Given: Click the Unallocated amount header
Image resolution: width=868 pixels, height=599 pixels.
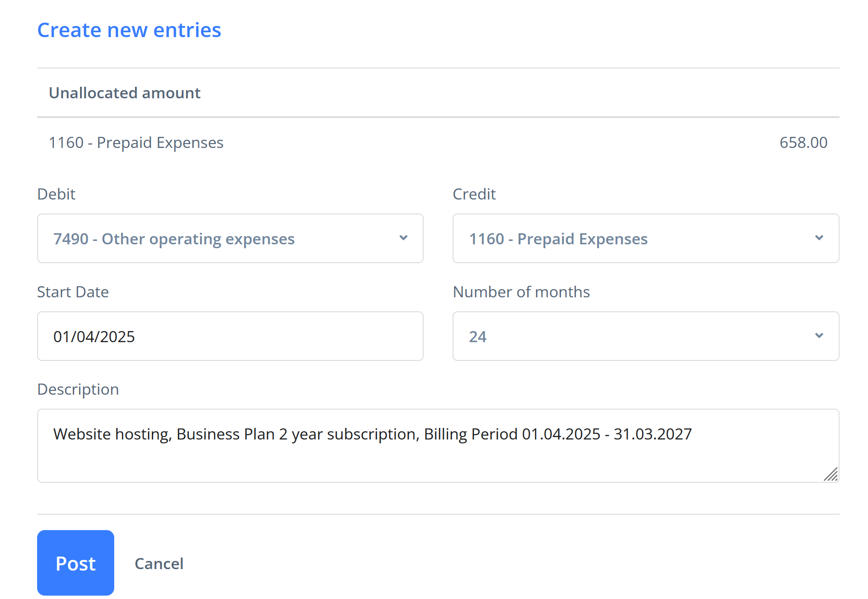Looking at the screenshot, I should 124,93.
